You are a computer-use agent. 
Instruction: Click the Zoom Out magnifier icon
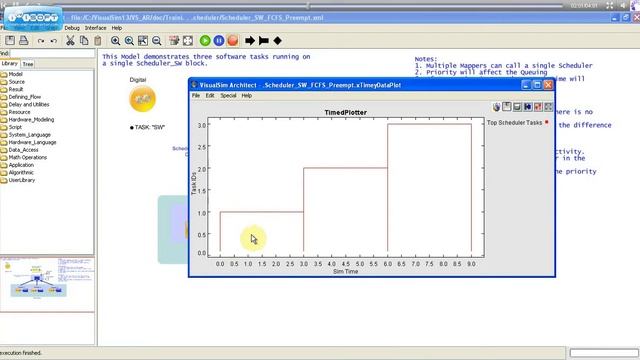click(x=156, y=40)
